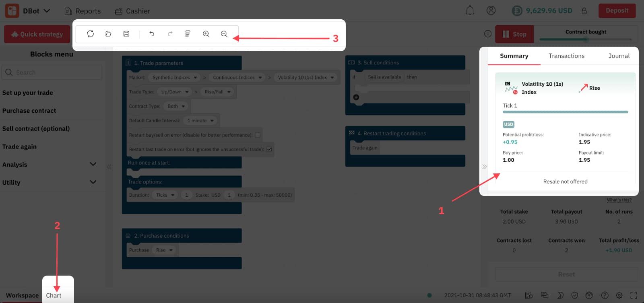
Task: Redo the last undone action
Action: pyautogui.click(x=170, y=34)
